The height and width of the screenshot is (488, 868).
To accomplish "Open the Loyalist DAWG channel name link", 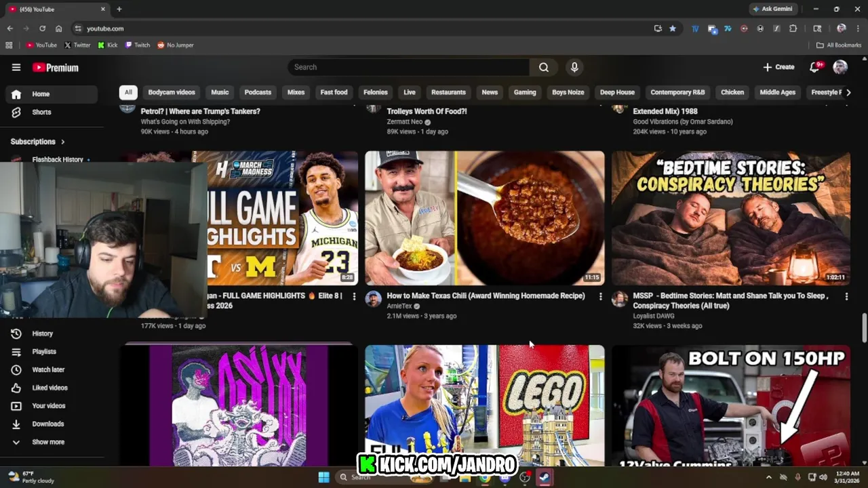I will tap(653, 316).
